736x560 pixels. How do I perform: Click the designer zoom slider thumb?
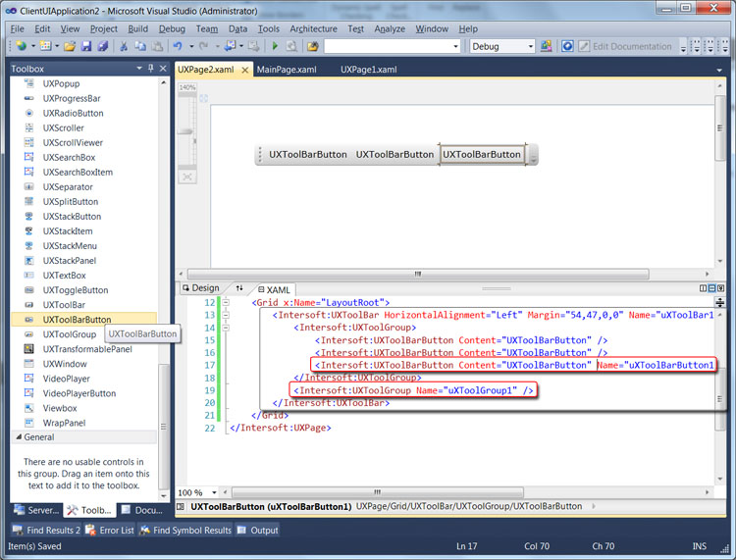[x=186, y=130]
